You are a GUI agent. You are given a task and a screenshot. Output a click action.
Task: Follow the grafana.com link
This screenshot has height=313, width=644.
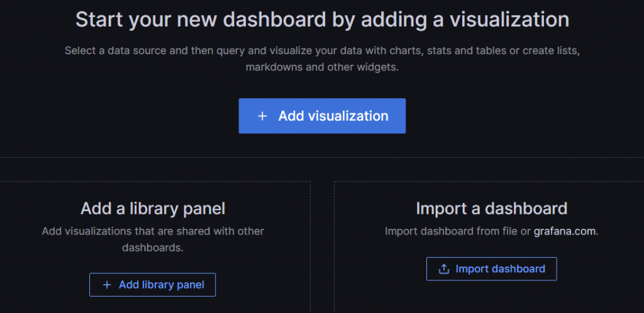click(564, 231)
